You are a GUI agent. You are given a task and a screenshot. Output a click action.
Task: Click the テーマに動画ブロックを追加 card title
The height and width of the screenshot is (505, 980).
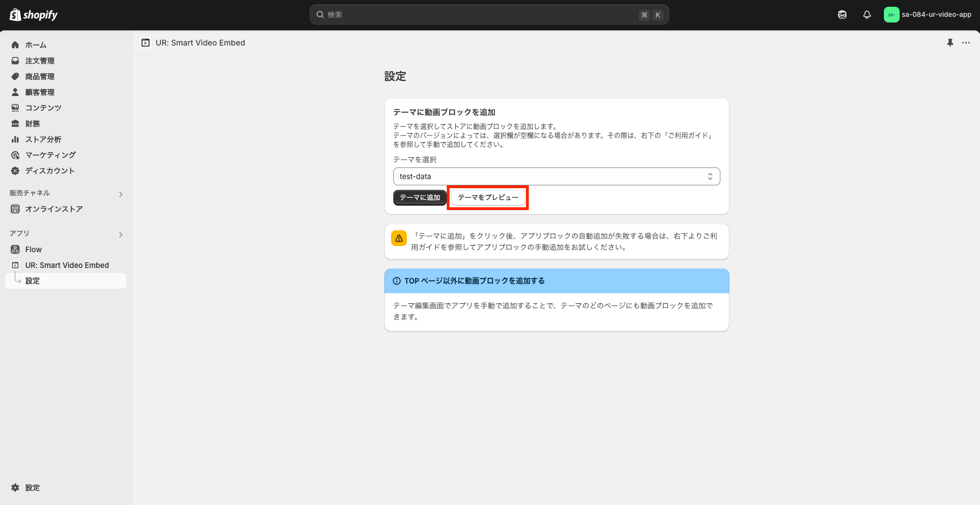click(x=444, y=112)
